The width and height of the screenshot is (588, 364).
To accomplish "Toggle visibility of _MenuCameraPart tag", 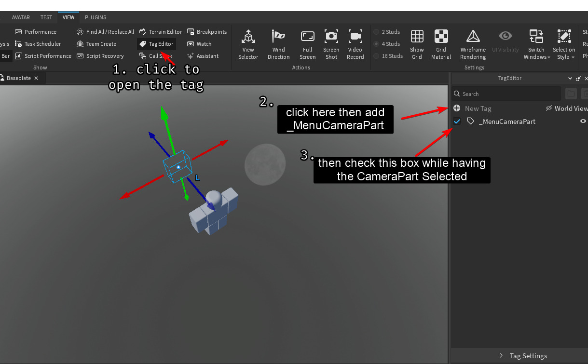I will point(584,121).
